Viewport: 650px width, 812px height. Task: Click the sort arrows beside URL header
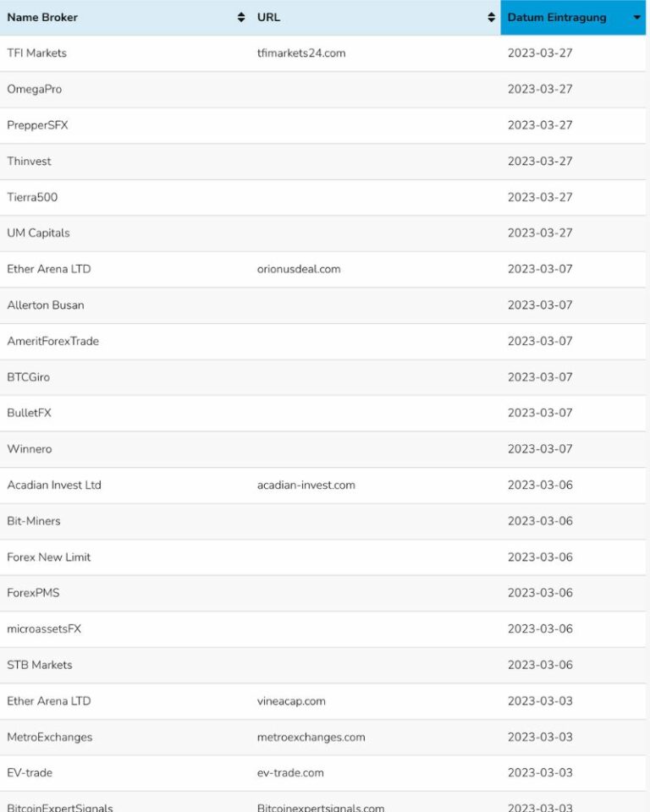pos(492,18)
